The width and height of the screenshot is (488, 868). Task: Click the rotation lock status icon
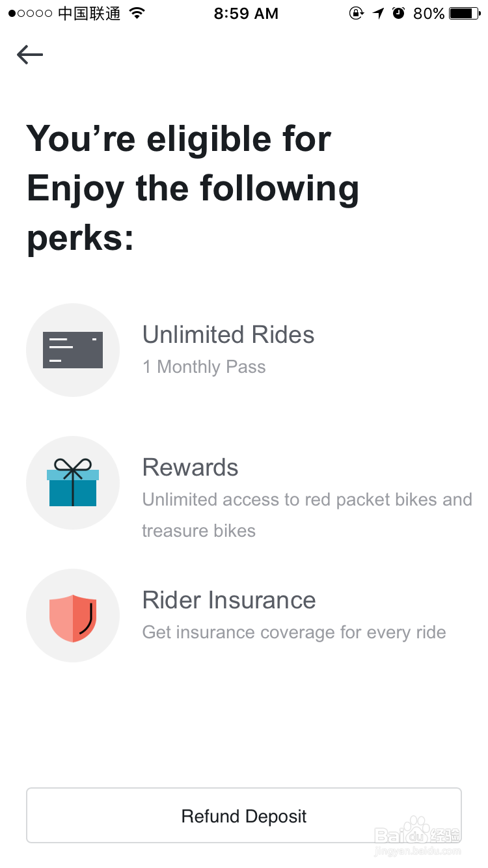coord(356,13)
